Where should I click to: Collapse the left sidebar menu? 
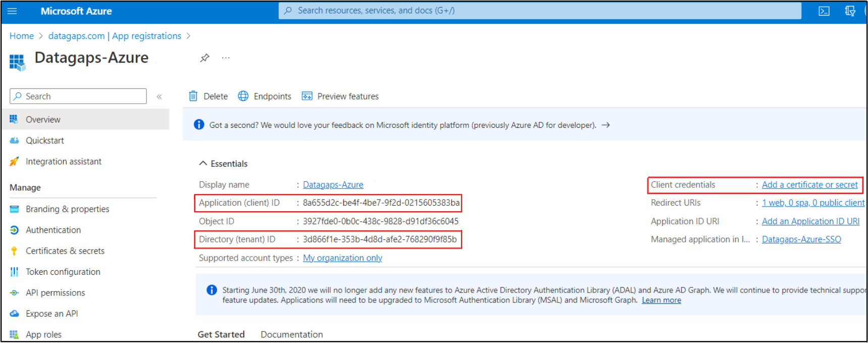tap(159, 96)
